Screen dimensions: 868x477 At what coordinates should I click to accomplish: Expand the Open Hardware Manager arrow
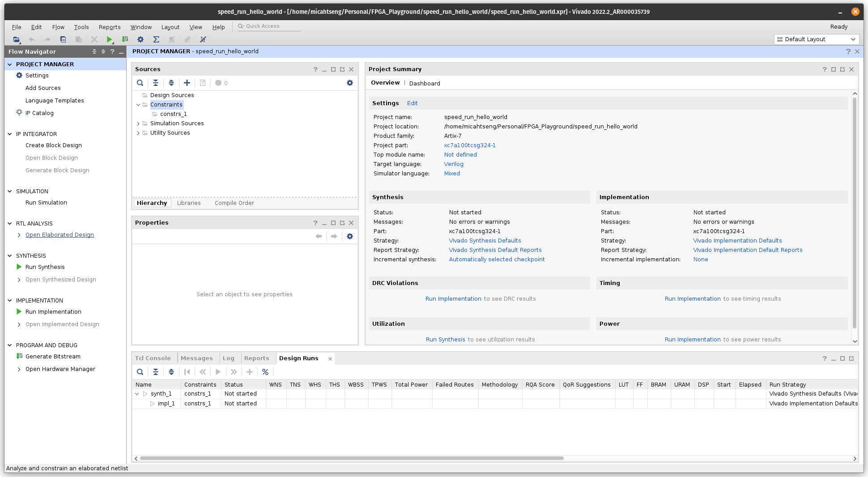(x=19, y=369)
